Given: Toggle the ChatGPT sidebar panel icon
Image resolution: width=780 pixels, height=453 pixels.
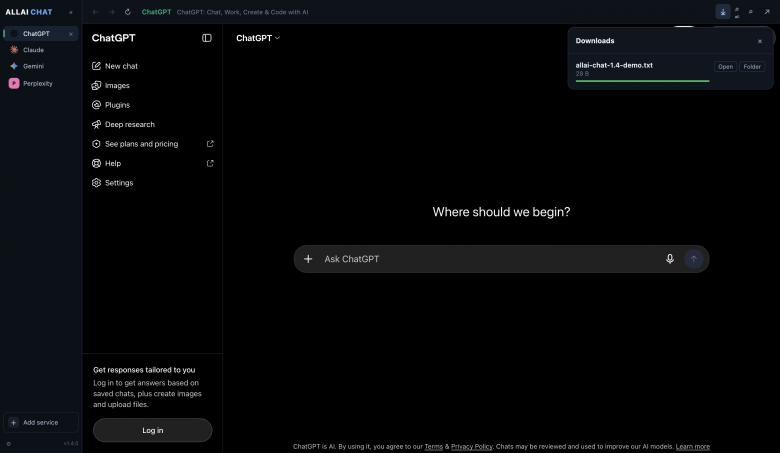Looking at the screenshot, I should (x=206, y=38).
